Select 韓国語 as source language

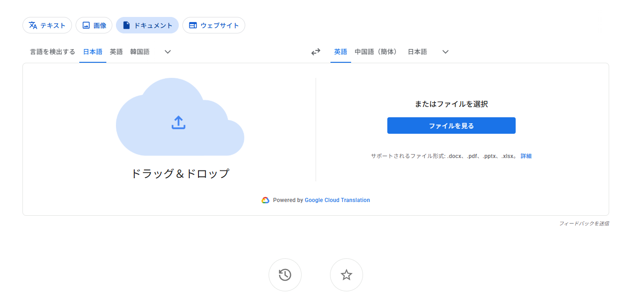pos(140,52)
